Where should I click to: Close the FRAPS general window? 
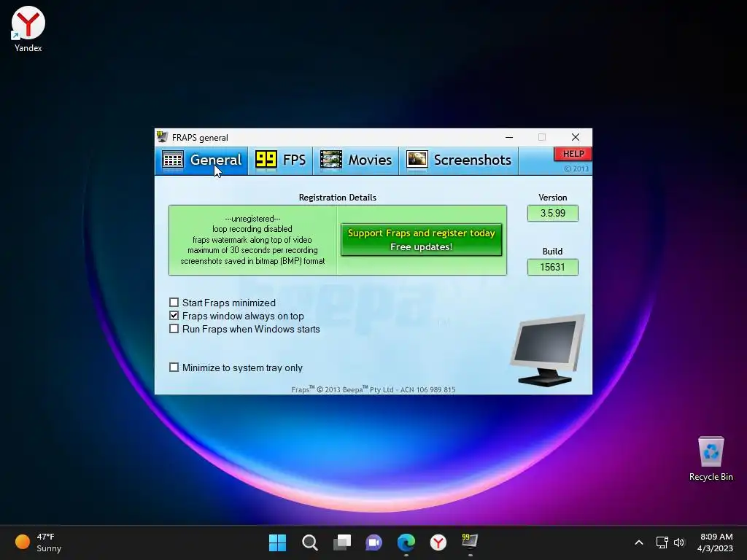(576, 138)
